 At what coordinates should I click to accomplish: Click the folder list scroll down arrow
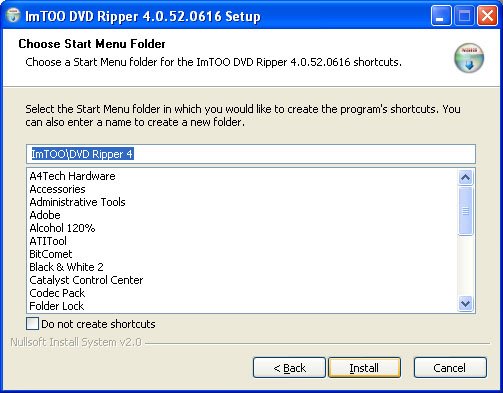(465, 304)
